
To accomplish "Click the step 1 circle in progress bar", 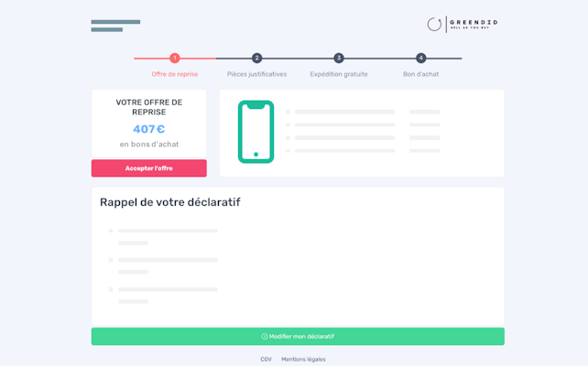I will click(x=175, y=59).
